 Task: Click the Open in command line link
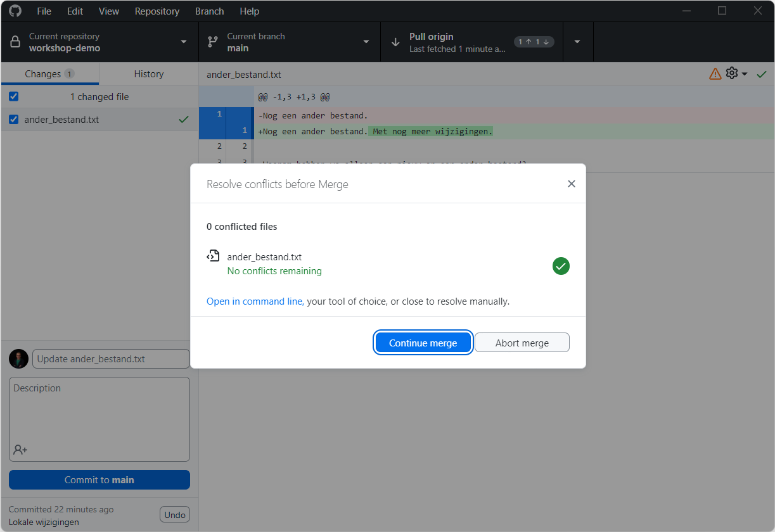(x=254, y=301)
